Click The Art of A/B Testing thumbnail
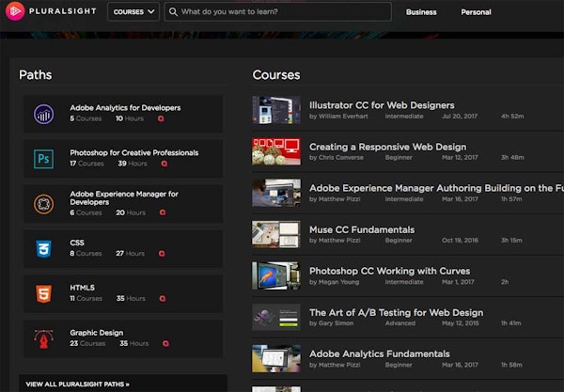Image resolution: width=564 pixels, height=392 pixels. [275, 317]
